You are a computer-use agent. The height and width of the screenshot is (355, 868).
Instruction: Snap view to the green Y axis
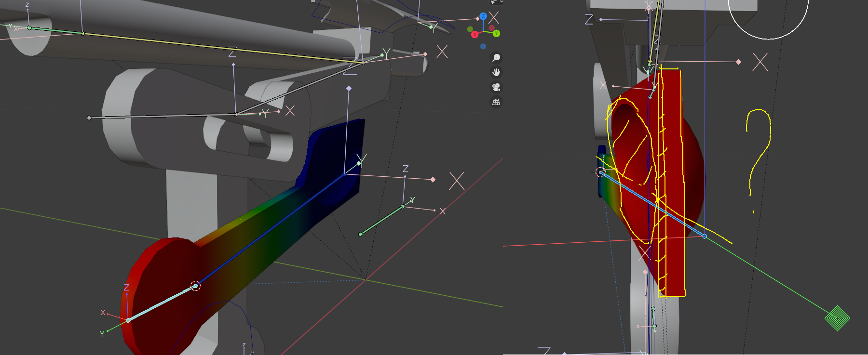click(x=496, y=34)
